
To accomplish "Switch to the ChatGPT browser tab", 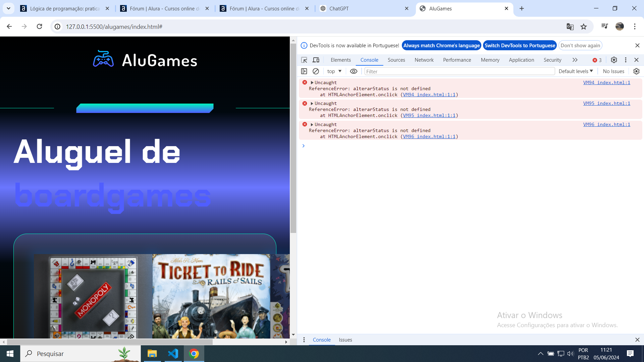I will click(x=364, y=8).
